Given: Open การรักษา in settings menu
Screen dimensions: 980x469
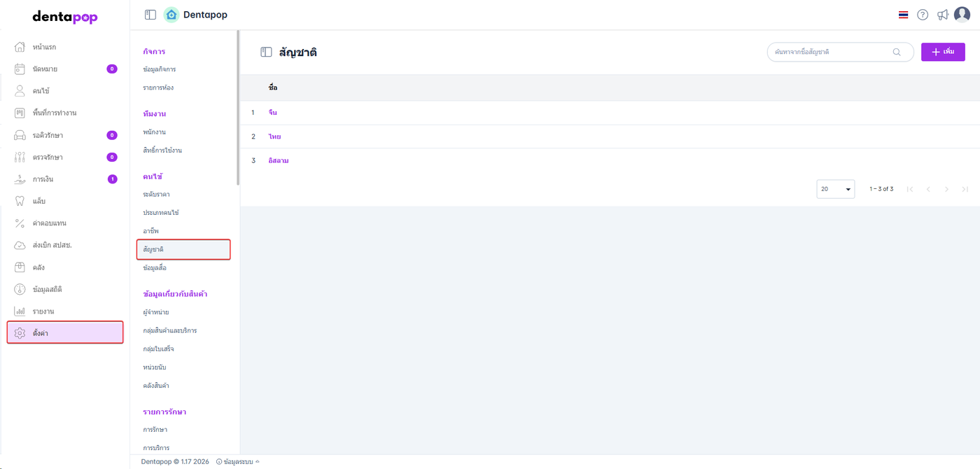Looking at the screenshot, I should (155, 429).
